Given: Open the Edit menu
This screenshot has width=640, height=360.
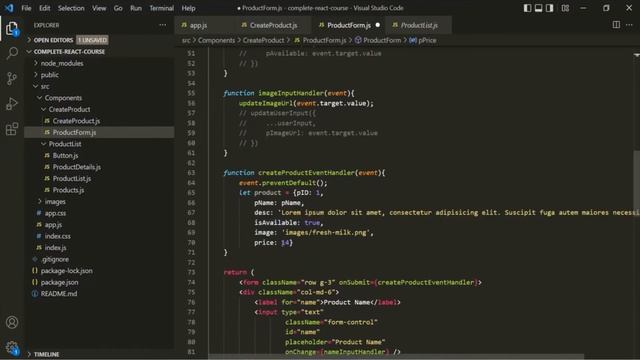Looking at the screenshot, I should tap(44, 8).
